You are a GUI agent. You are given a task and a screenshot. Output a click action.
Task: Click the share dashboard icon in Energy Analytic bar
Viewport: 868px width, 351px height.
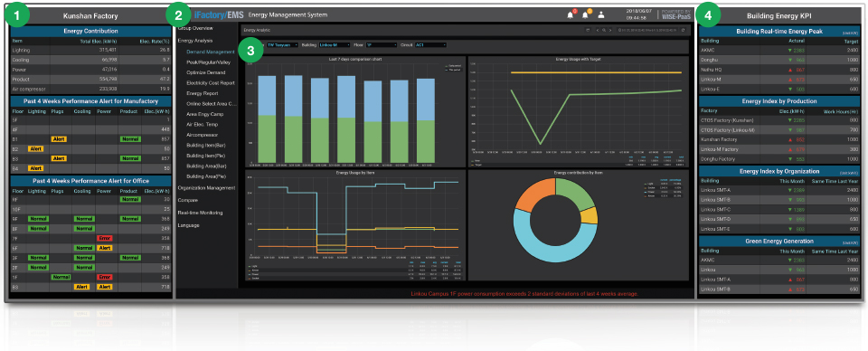(588, 30)
